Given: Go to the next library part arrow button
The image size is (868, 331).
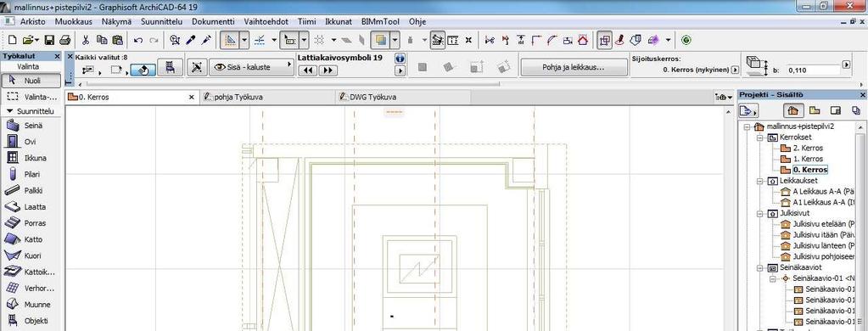Looking at the screenshot, I should pyautogui.click(x=328, y=70).
